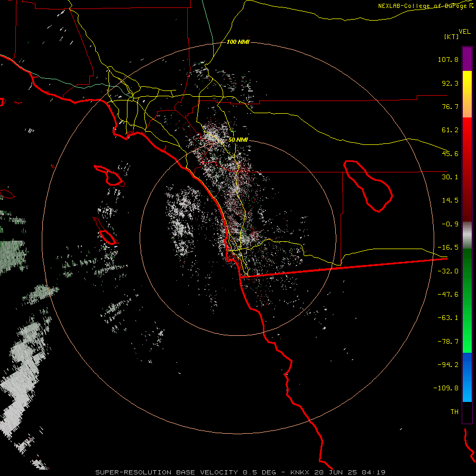Click the blue segment of the color bar

point(467,377)
